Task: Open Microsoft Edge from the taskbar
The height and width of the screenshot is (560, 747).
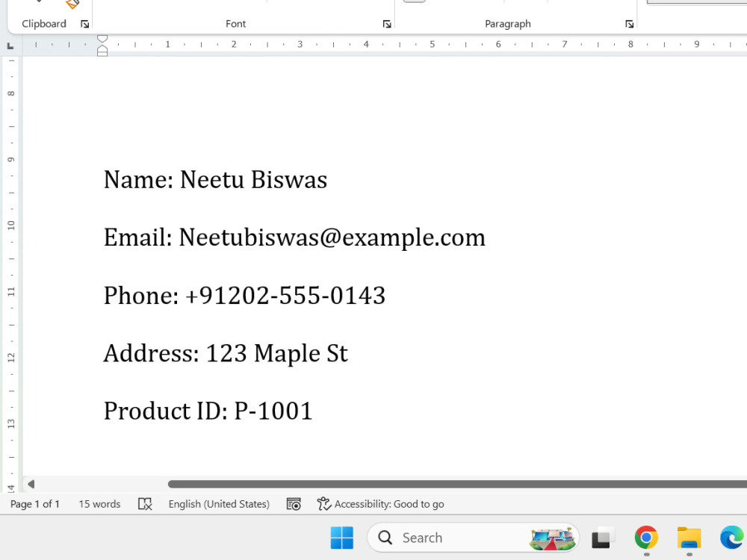Action: point(732,538)
